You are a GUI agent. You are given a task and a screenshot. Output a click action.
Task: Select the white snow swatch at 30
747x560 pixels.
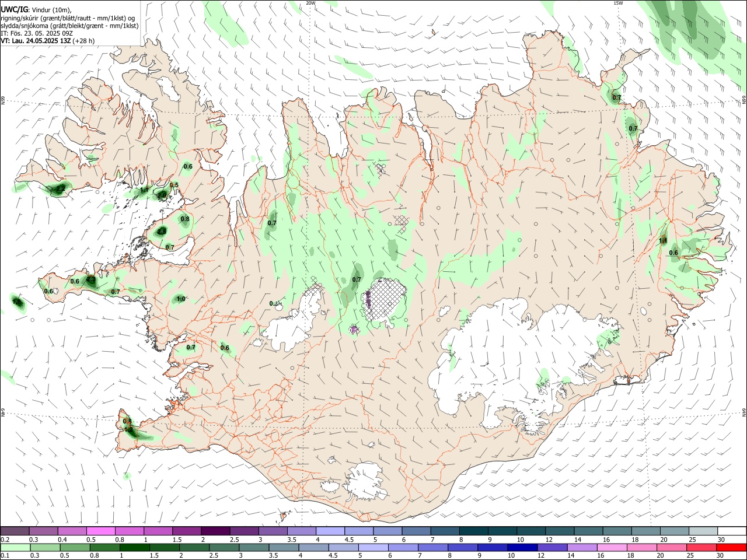point(731,531)
